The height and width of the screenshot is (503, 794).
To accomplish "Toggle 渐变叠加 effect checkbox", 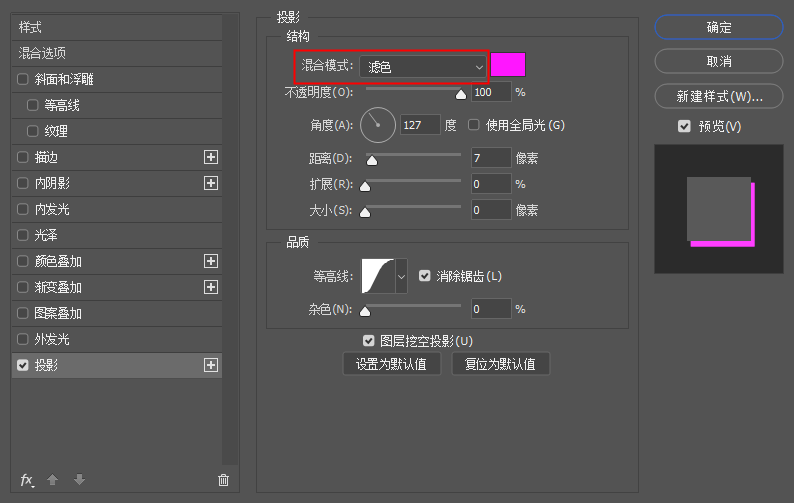I will tap(23, 287).
